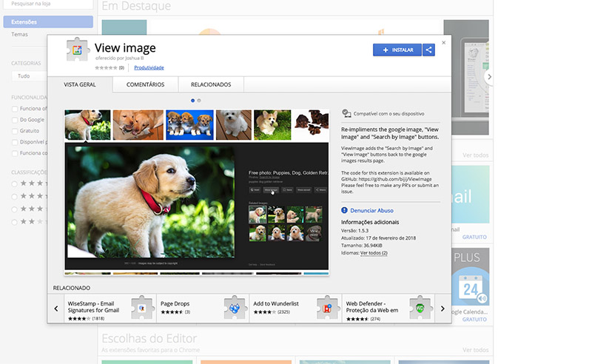This screenshot has height=364, width=592.
Task: Click GRATUITO under the mail extension tile
Action: pos(474,237)
